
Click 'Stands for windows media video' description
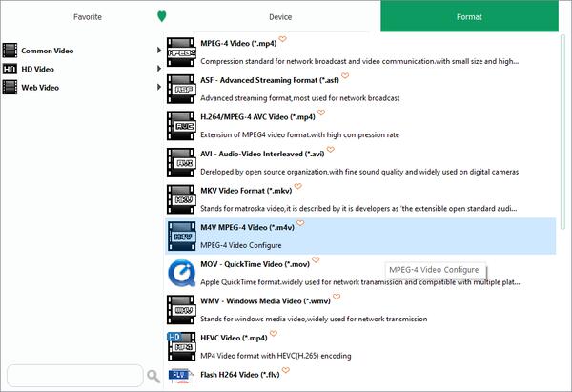(x=314, y=319)
